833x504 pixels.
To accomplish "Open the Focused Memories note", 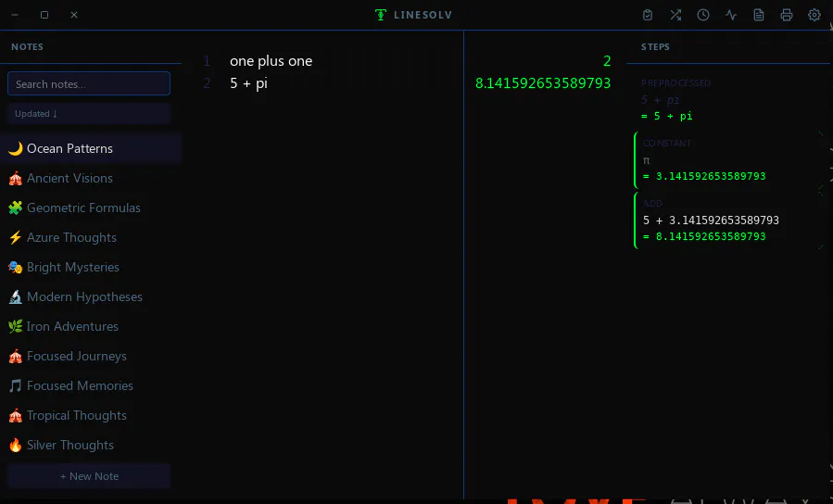I will [91, 385].
